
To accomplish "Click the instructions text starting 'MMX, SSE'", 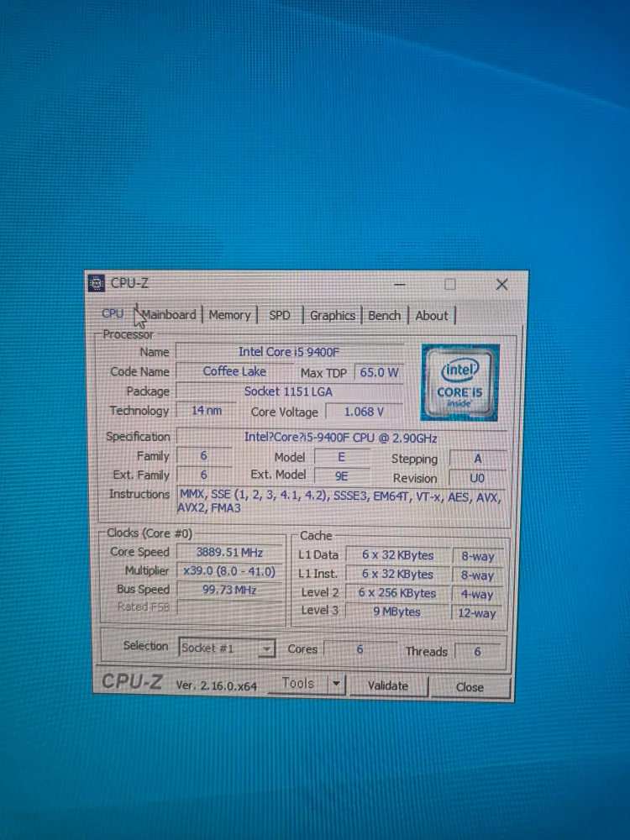I will pos(341,501).
